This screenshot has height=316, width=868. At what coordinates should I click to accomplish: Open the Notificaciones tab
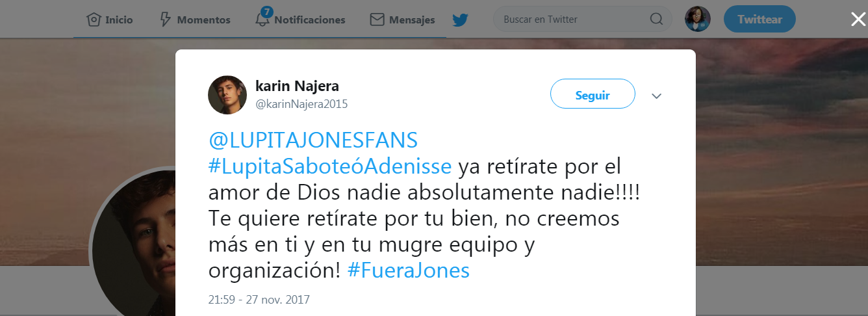click(310, 20)
